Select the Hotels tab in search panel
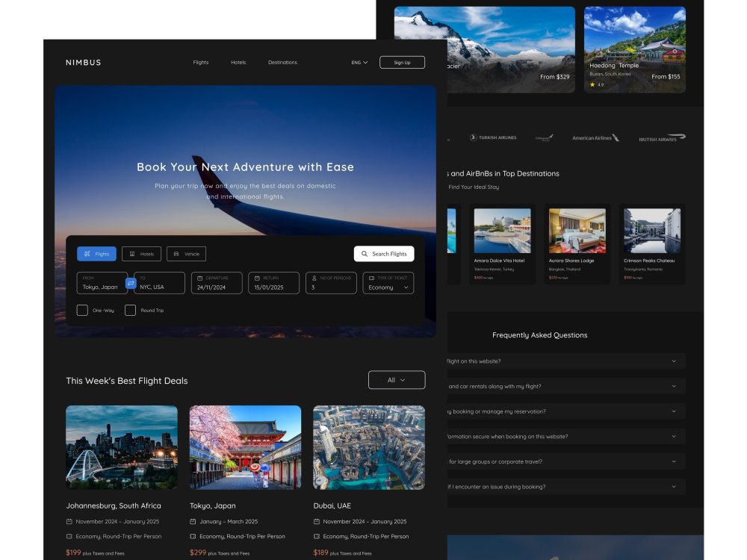The width and height of the screenshot is (747, 560). (141, 254)
